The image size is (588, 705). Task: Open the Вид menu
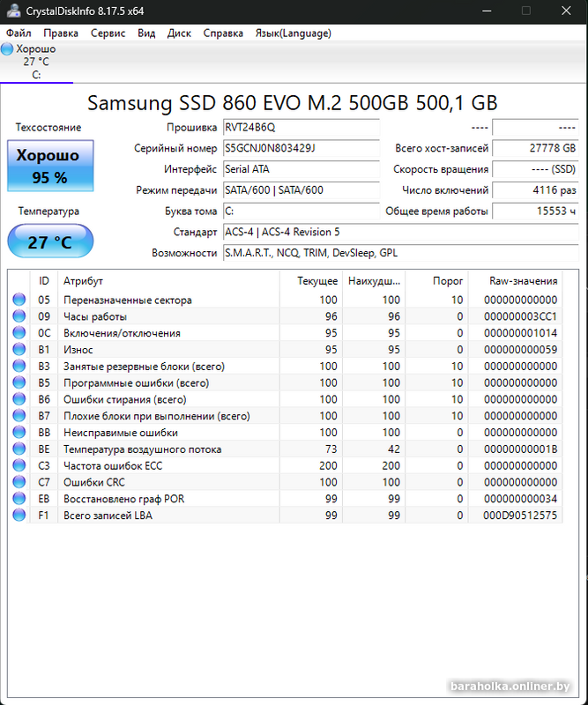146,33
